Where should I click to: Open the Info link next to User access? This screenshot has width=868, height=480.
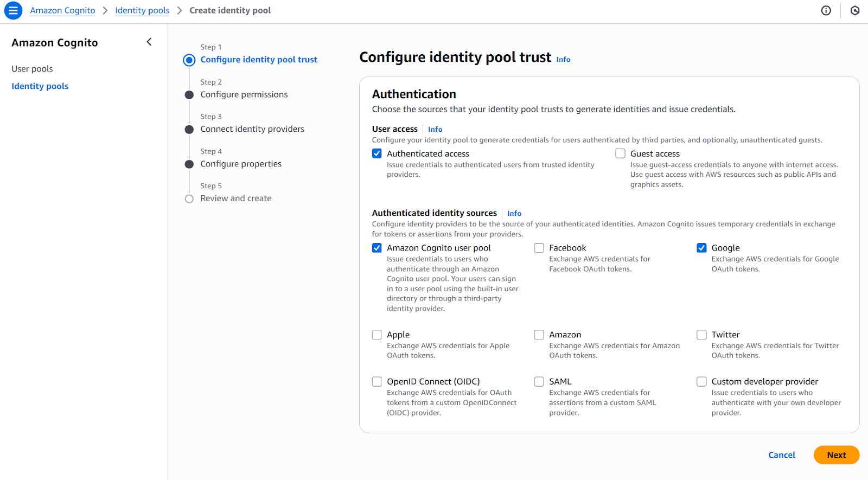[x=435, y=129]
